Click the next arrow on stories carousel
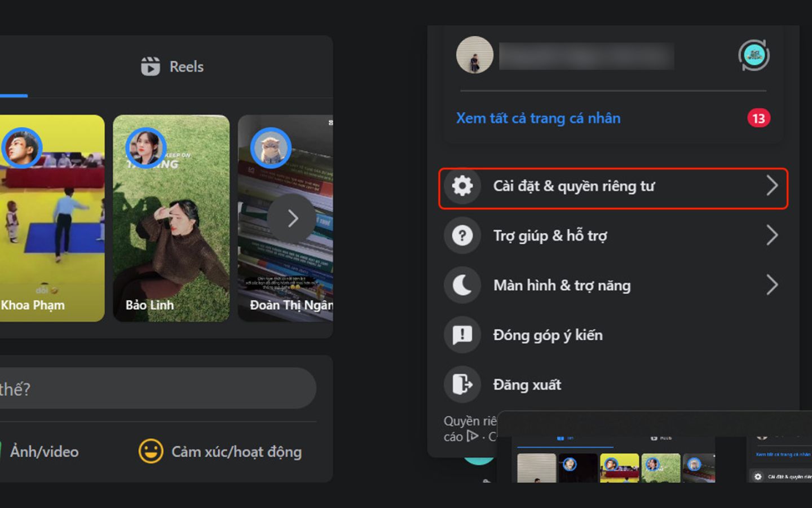This screenshot has height=508, width=812. pos(292,218)
